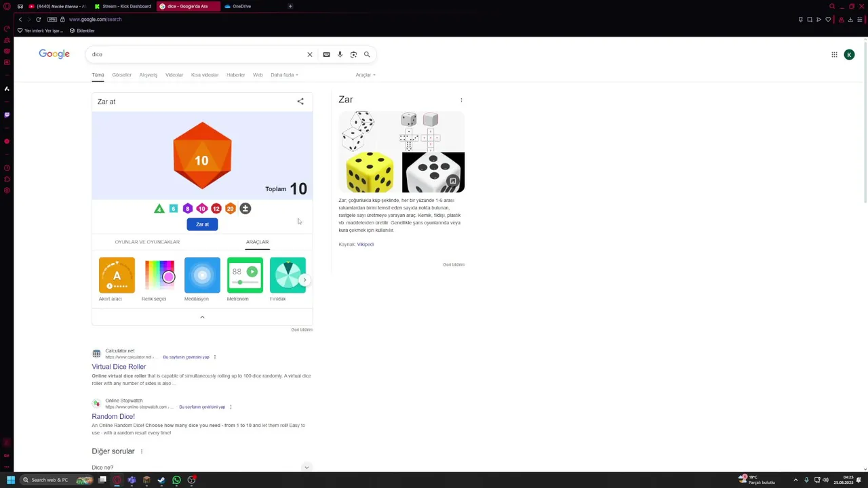Open more options for Calculator.net result
This screenshot has height=488, width=868.
215,357
